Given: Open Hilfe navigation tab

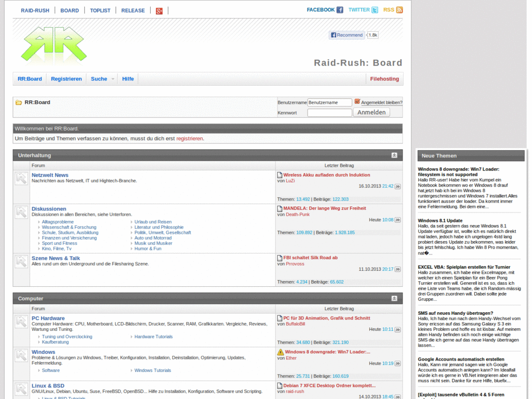Looking at the screenshot, I should pos(128,79).
